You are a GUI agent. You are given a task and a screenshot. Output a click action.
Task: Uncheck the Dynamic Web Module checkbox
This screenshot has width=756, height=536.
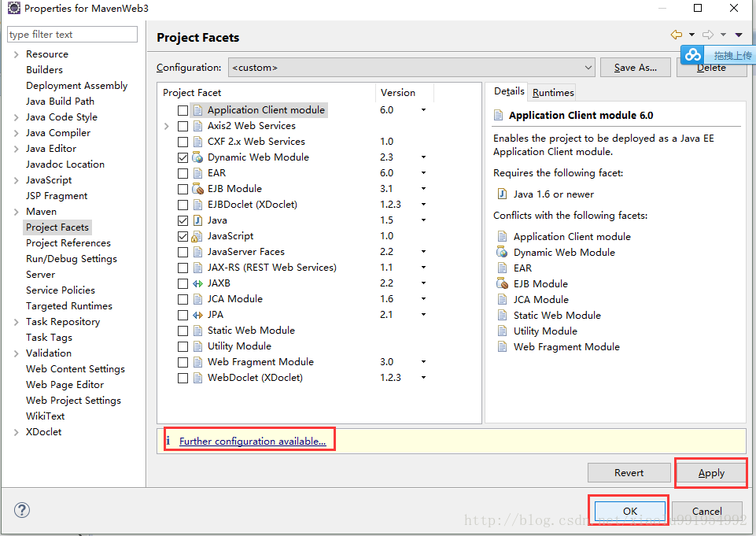(x=183, y=157)
